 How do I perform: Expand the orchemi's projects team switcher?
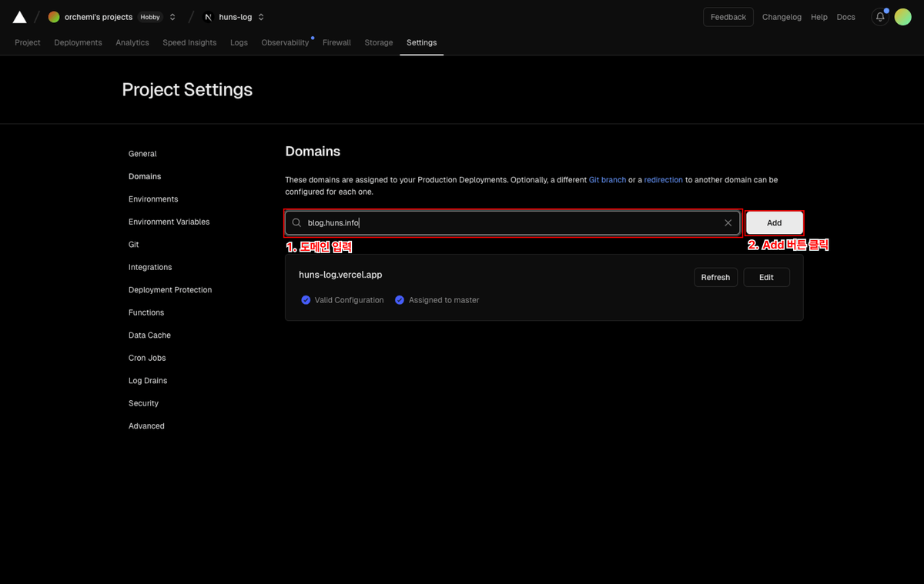[172, 17]
